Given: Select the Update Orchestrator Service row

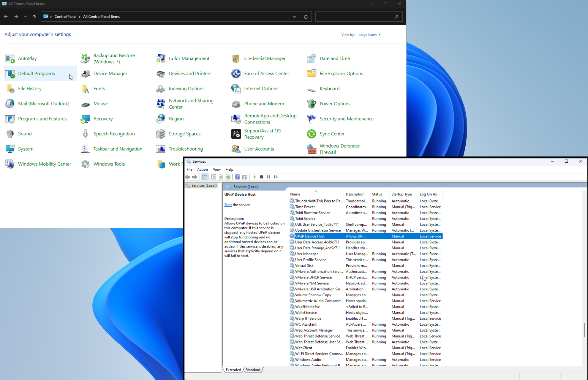Looking at the screenshot, I should (366, 230).
